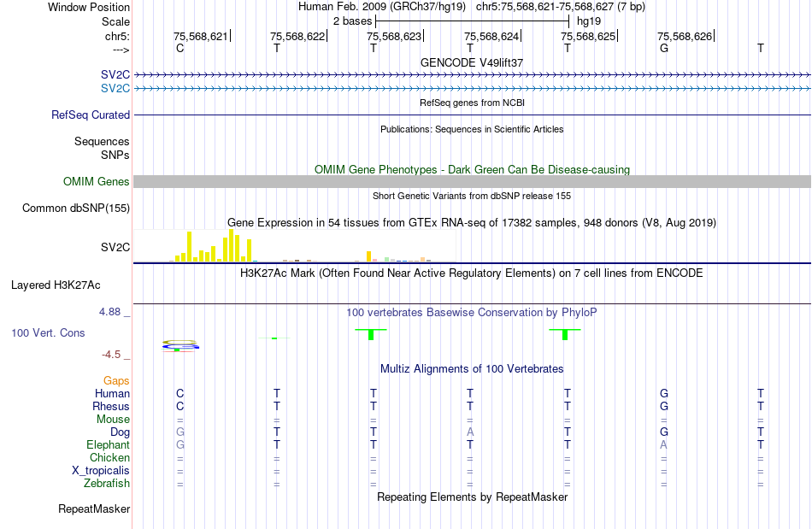Viewport: 812px width, 529px height.
Task: Click the PhyloP green T logo above 75,568,625
Action: (565, 334)
